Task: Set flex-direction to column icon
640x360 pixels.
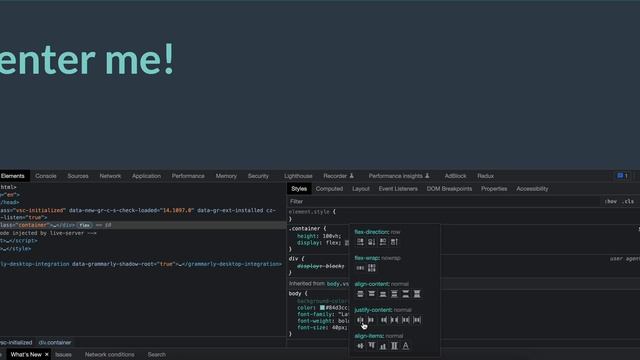Action: click(x=371, y=242)
